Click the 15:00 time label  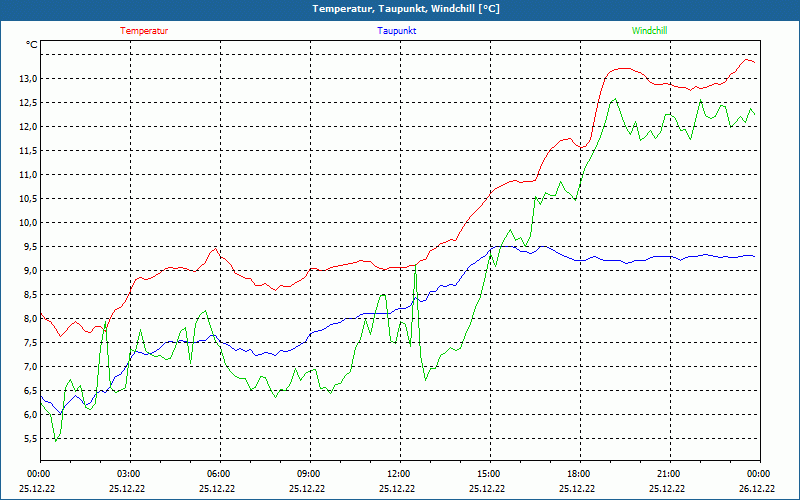[x=490, y=474]
